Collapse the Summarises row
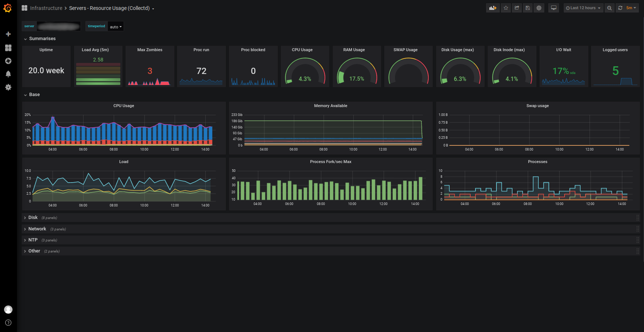 (42, 39)
